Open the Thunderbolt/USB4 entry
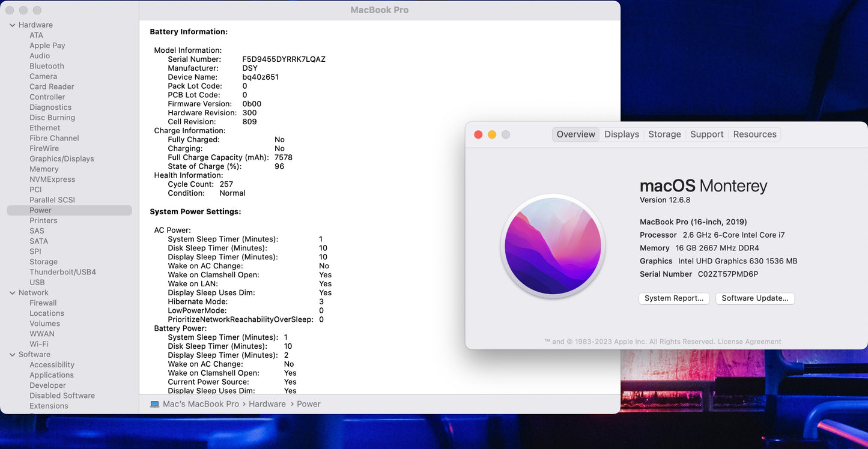This screenshot has height=449, width=868. [62, 272]
